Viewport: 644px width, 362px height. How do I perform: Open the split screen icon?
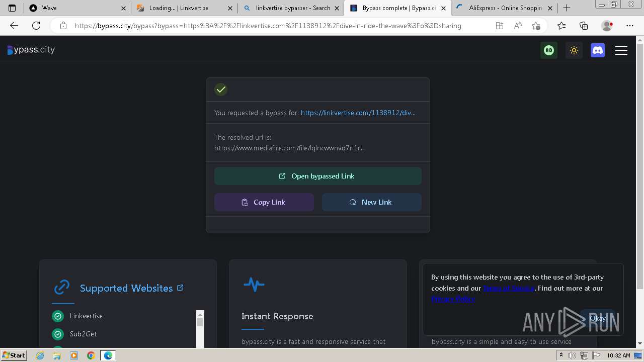(499, 26)
